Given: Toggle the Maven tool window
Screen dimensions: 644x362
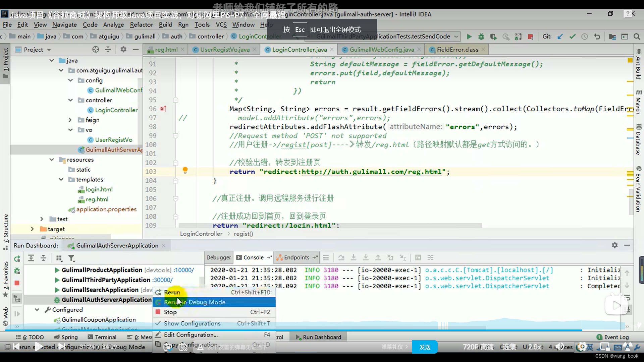Looking at the screenshot, I should [x=639, y=102].
